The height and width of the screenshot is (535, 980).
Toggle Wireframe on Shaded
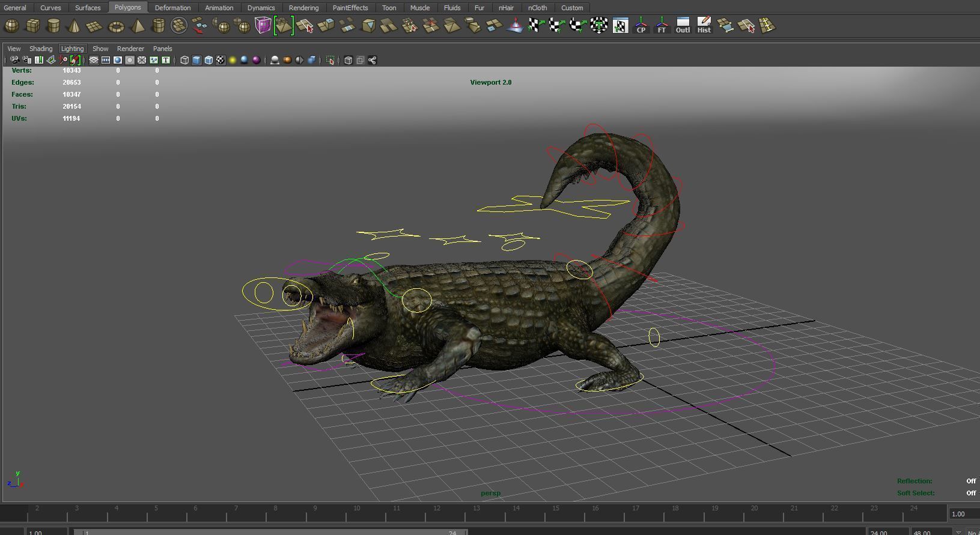point(208,60)
